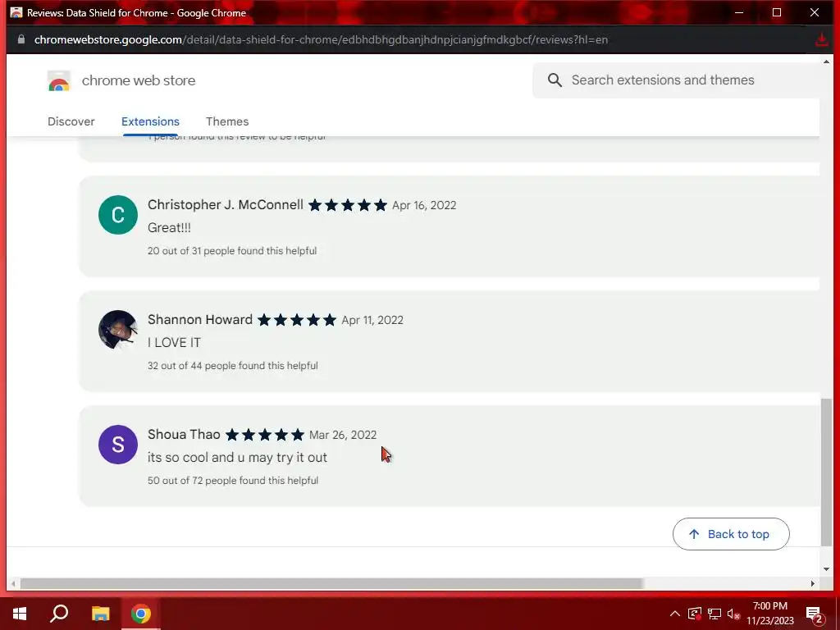Switch to the Extensions tab
Image resolution: width=840 pixels, height=630 pixels.
151,121
